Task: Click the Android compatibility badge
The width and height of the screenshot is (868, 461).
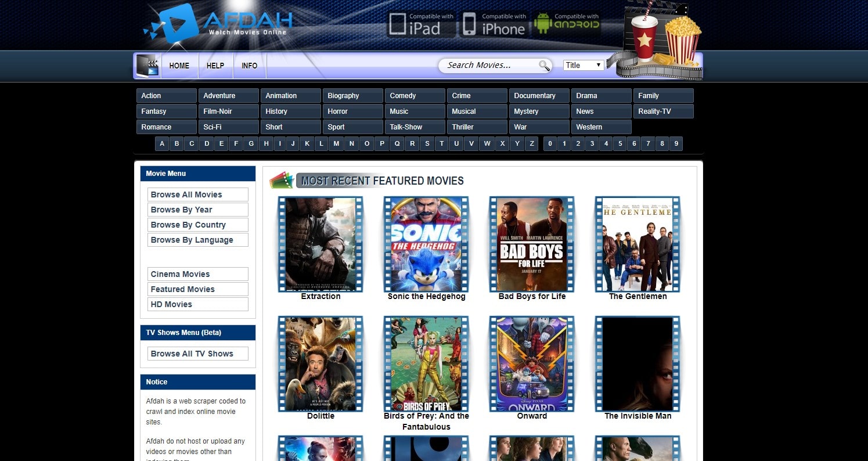Action: pyautogui.click(x=566, y=24)
